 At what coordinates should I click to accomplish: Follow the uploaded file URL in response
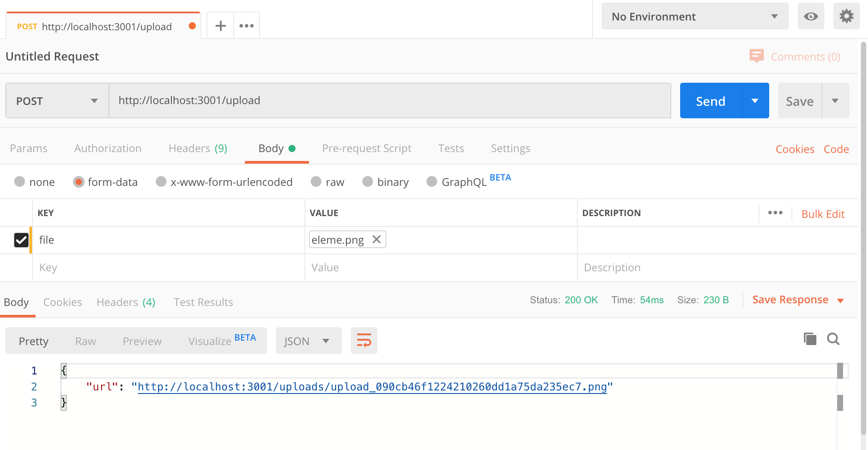[x=373, y=386]
